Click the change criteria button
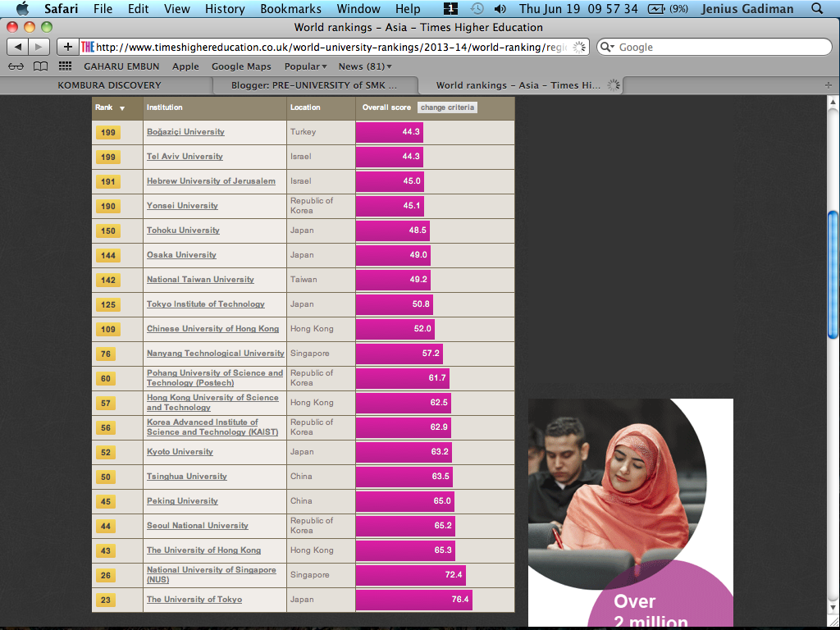The height and width of the screenshot is (630, 840). pyautogui.click(x=447, y=107)
